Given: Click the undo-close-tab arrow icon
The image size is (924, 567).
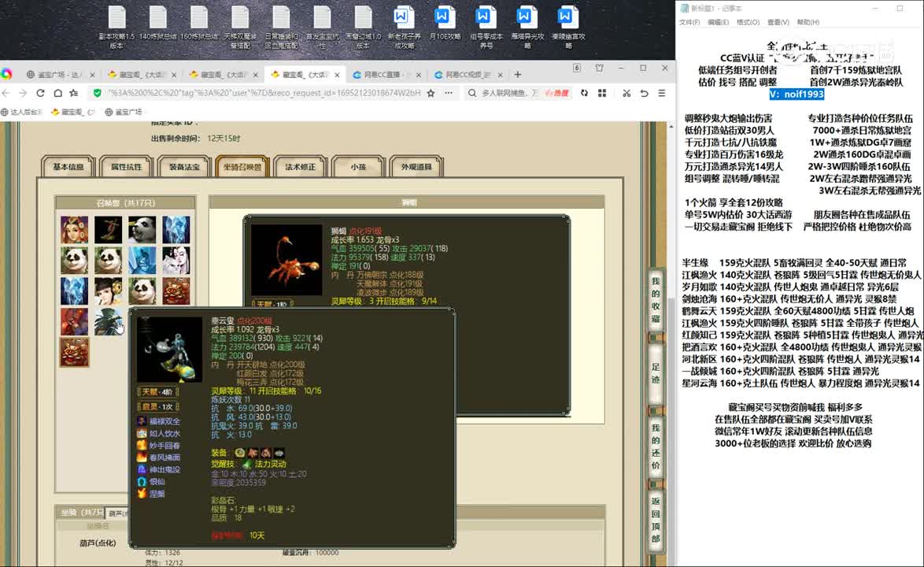Looking at the screenshot, I should [644, 93].
